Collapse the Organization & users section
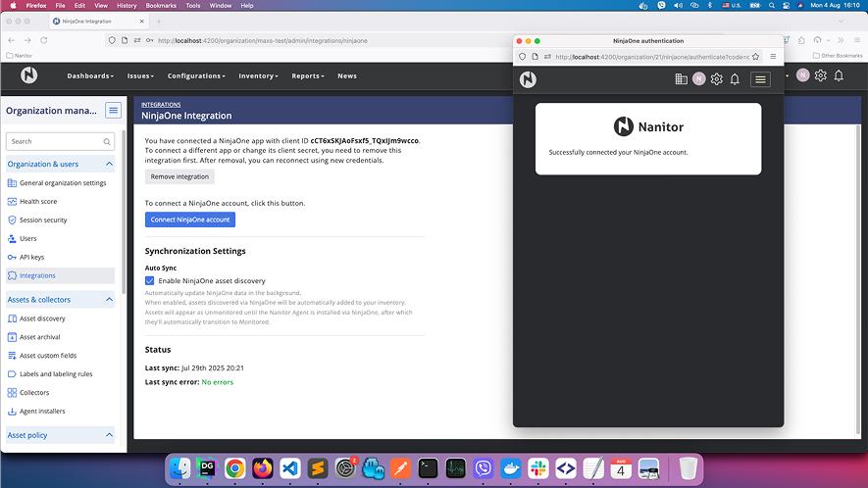 tap(109, 164)
